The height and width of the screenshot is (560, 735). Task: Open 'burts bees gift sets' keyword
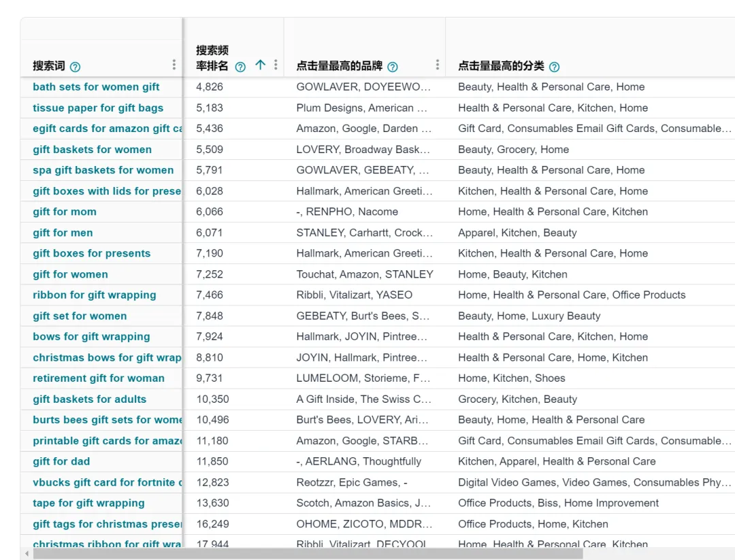[108, 420]
